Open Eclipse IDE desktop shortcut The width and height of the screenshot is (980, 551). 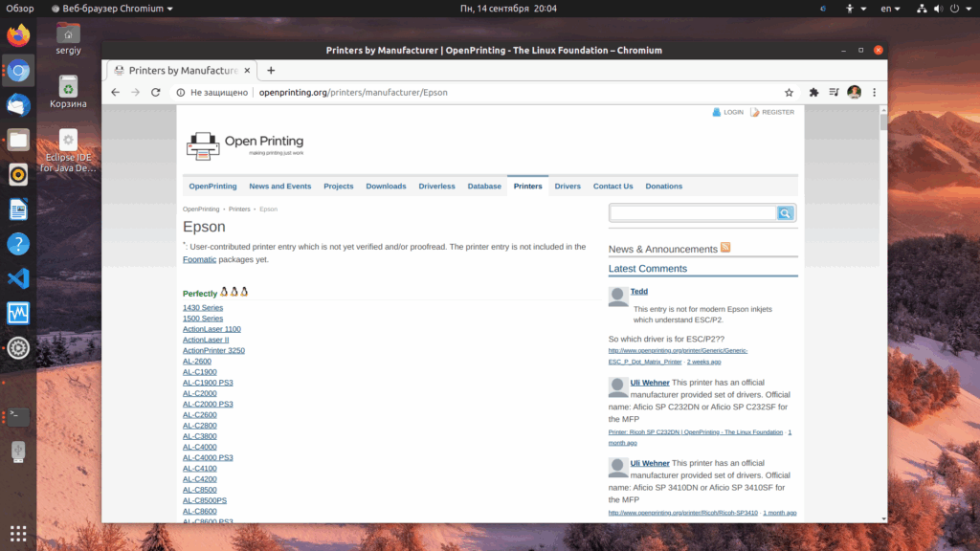pyautogui.click(x=68, y=150)
